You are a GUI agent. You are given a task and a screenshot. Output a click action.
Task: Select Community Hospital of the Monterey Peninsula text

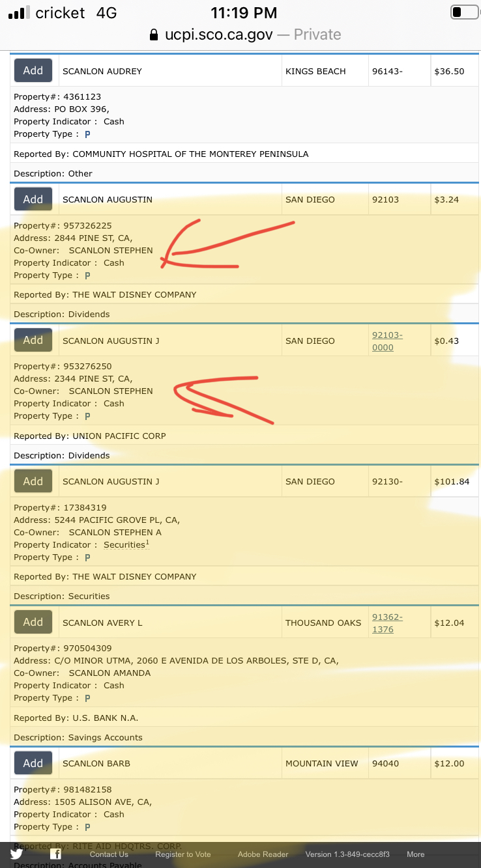tap(190, 154)
